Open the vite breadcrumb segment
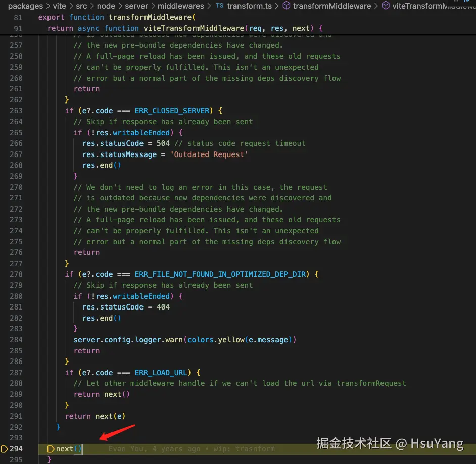 pyautogui.click(x=59, y=6)
